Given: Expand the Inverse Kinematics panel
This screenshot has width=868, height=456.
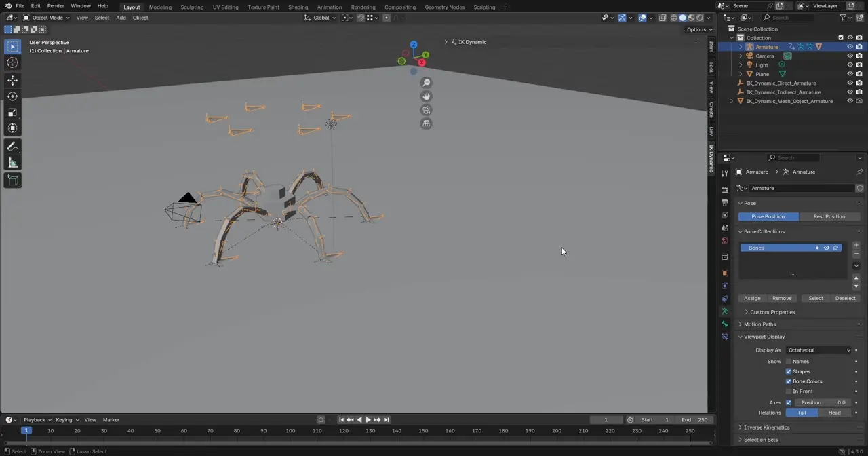Looking at the screenshot, I should [766, 427].
